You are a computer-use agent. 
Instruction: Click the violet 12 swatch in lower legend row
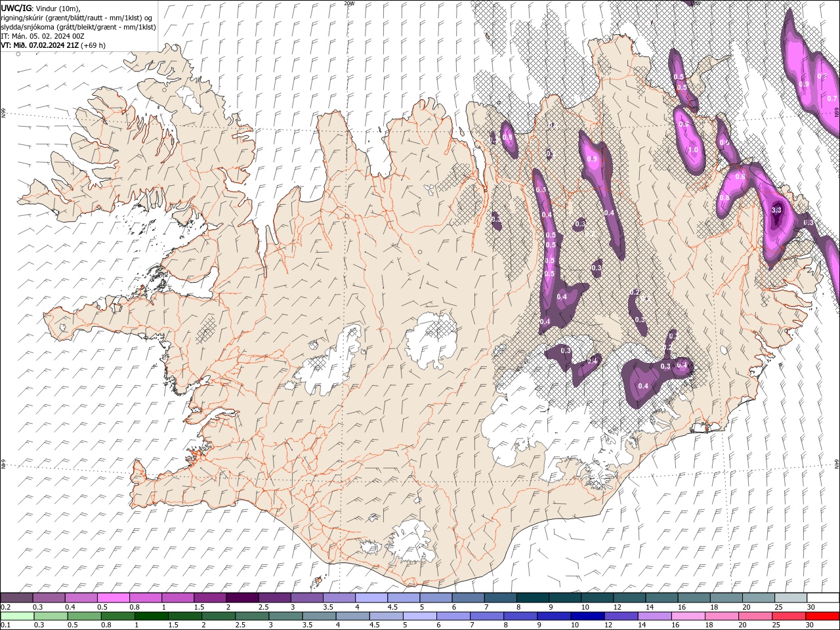click(x=621, y=616)
